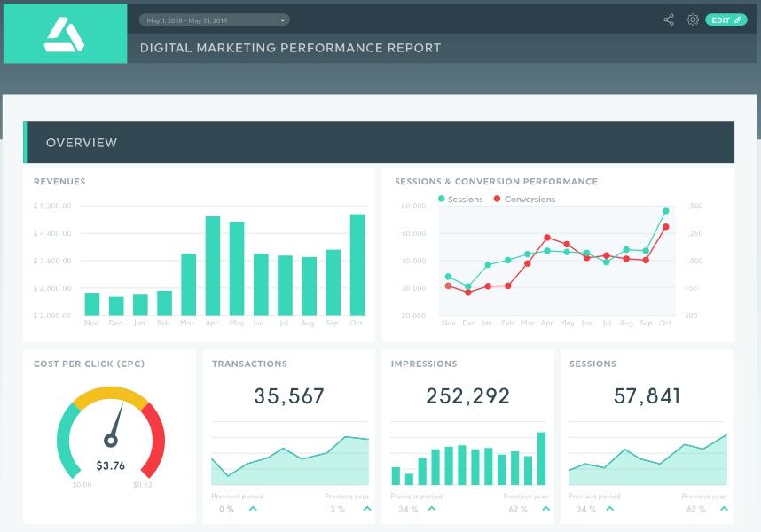Click Cost Per Click (CPC) title
The image size is (761, 532).
[x=90, y=364]
